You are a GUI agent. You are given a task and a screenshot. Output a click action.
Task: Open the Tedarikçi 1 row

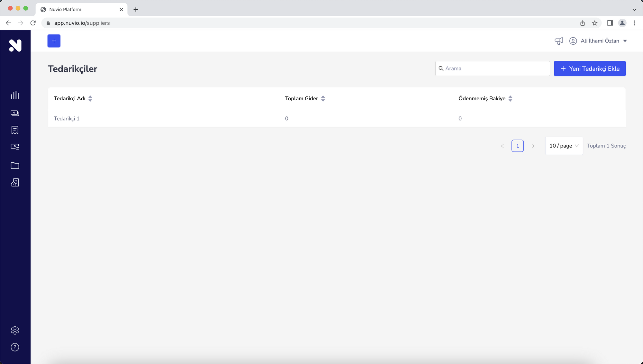click(x=67, y=119)
